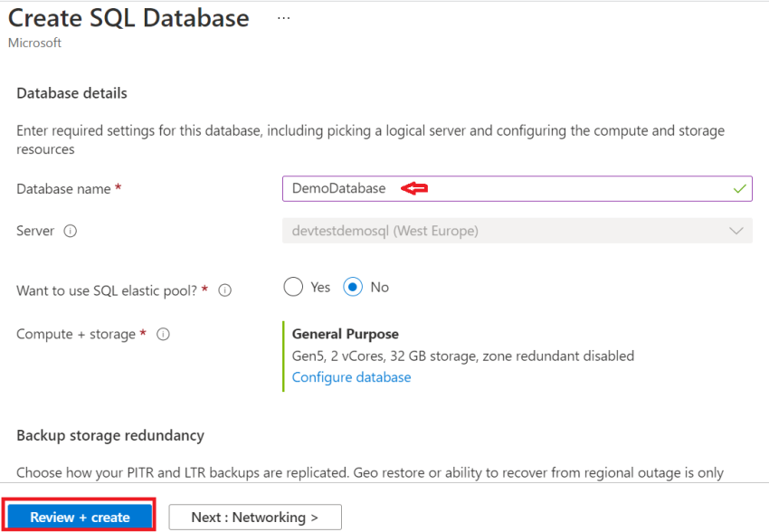The height and width of the screenshot is (532, 769).
Task: Click the SQL elastic pool info icon
Action: [x=223, y=290]
